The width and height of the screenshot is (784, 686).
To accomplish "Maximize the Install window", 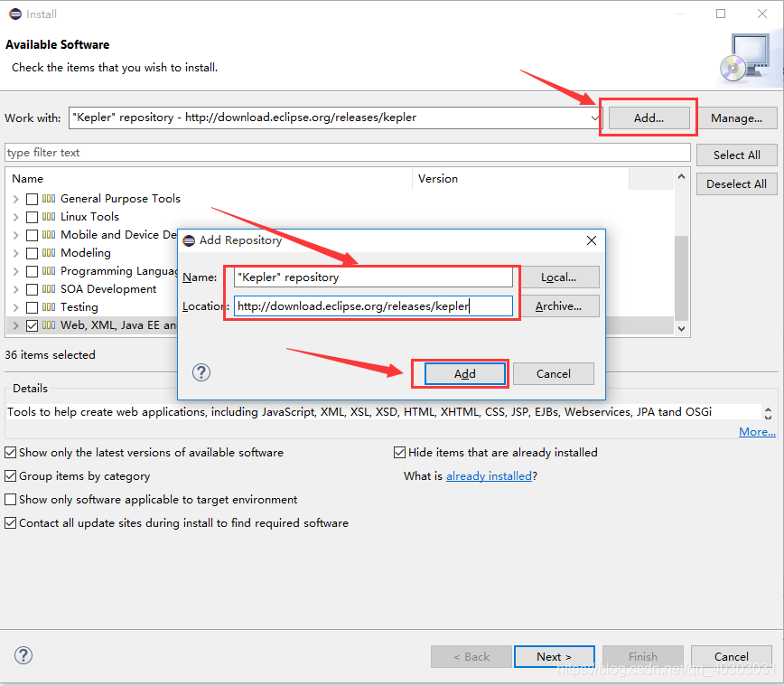I will point(721,14).
